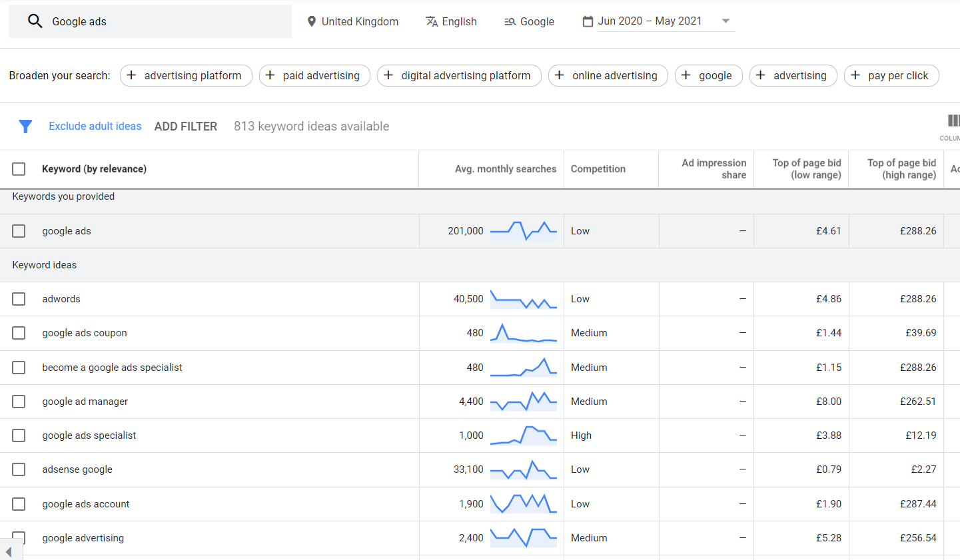This screenshot has width=960, height=560.
Task: Click the 33,100 monthly searches value
Action: [x=468, y=469]
